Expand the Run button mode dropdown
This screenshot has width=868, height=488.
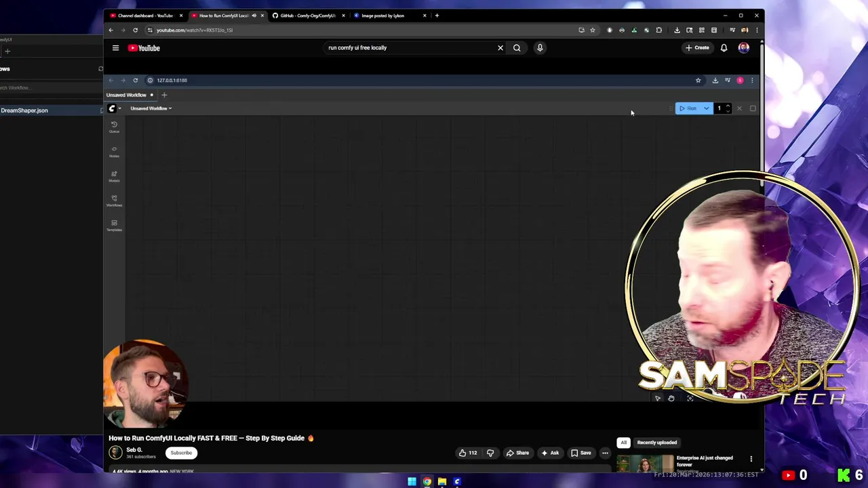707,108
